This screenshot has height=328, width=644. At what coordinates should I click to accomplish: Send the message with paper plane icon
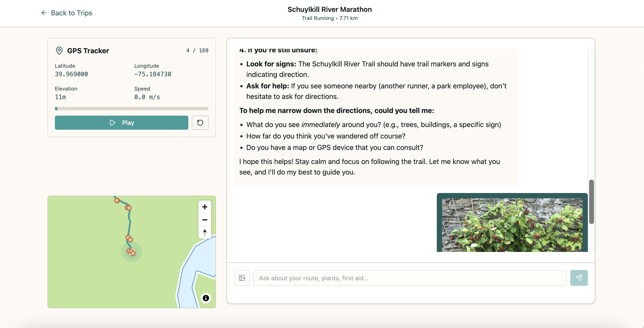tap(579, 278)
